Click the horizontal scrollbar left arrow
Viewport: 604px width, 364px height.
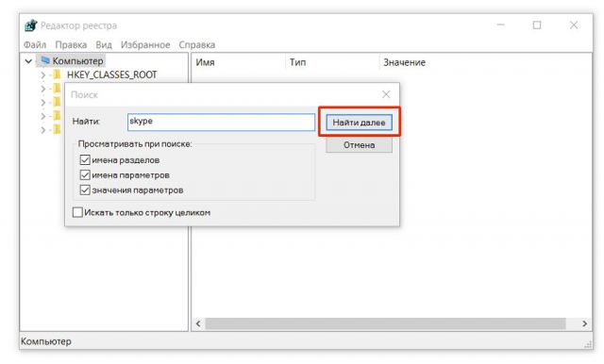(198, 323)
